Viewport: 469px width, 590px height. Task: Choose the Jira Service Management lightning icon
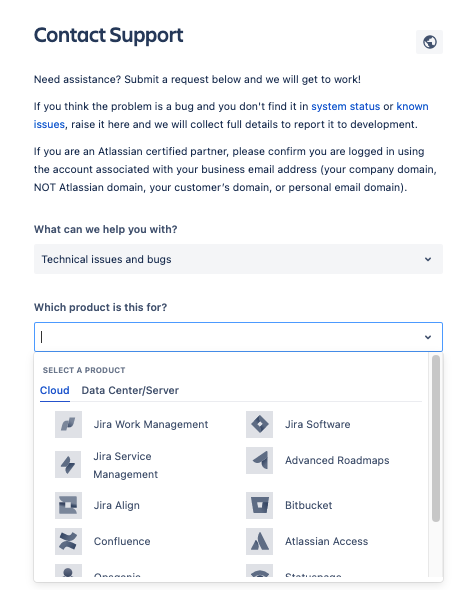tap(68, 465)
